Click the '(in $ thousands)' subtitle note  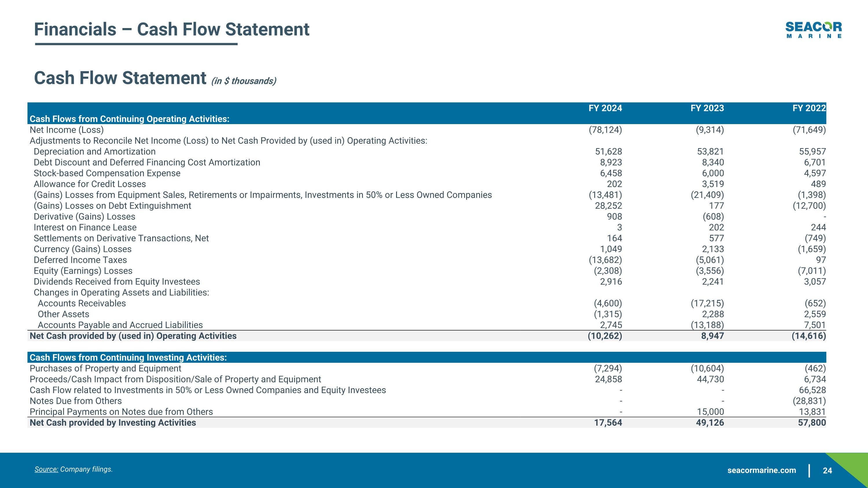click(244, 81)
